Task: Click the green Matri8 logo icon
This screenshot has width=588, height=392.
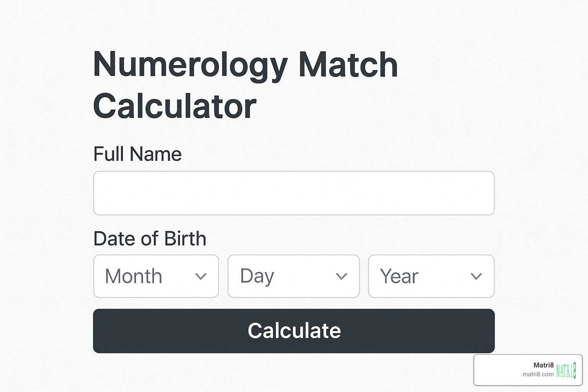Action: point(566,370)
